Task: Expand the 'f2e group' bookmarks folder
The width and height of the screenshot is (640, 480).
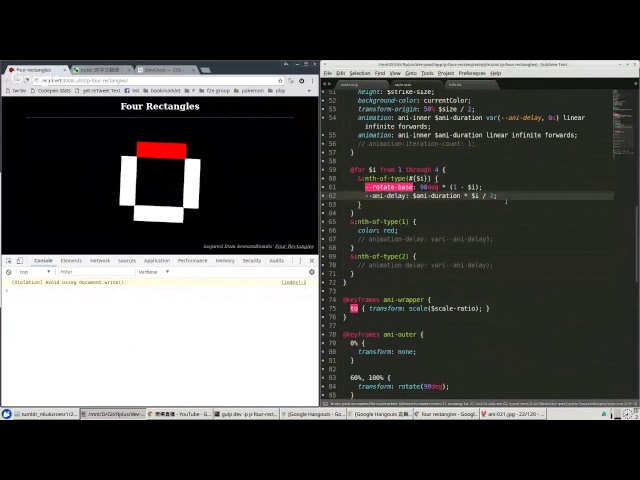Action: tap(215, 91)
